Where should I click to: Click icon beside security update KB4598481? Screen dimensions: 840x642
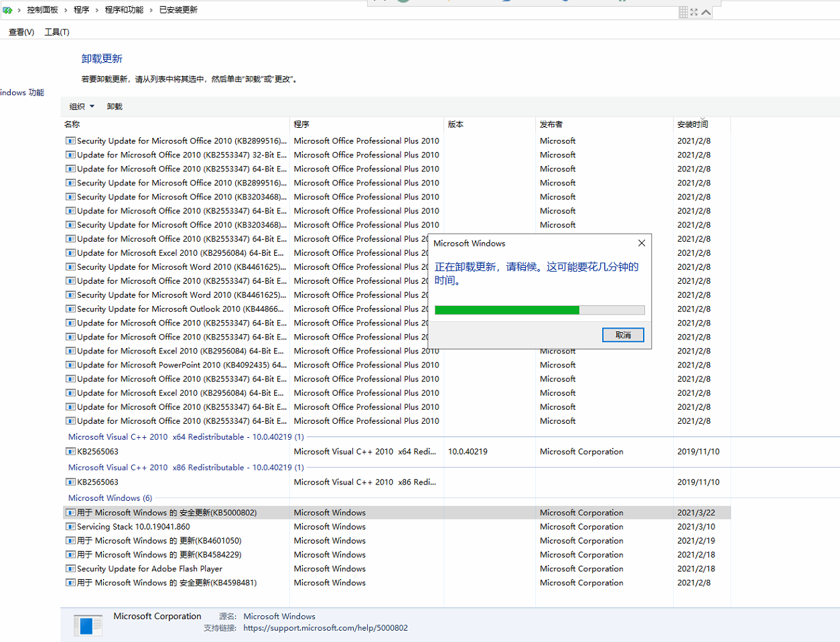pyautogui.click(x=70, y=583)
